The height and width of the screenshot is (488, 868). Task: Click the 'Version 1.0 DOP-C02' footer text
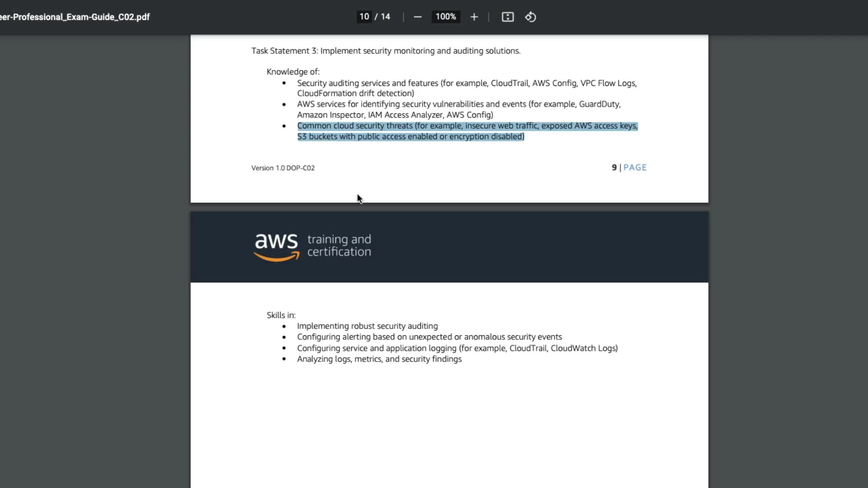[283, 168]
